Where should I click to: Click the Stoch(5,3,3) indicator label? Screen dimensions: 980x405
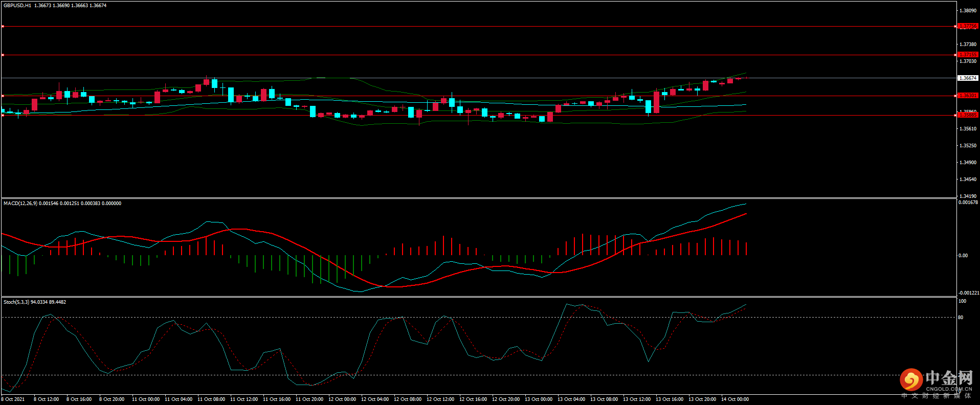click(x=16, y=302)
